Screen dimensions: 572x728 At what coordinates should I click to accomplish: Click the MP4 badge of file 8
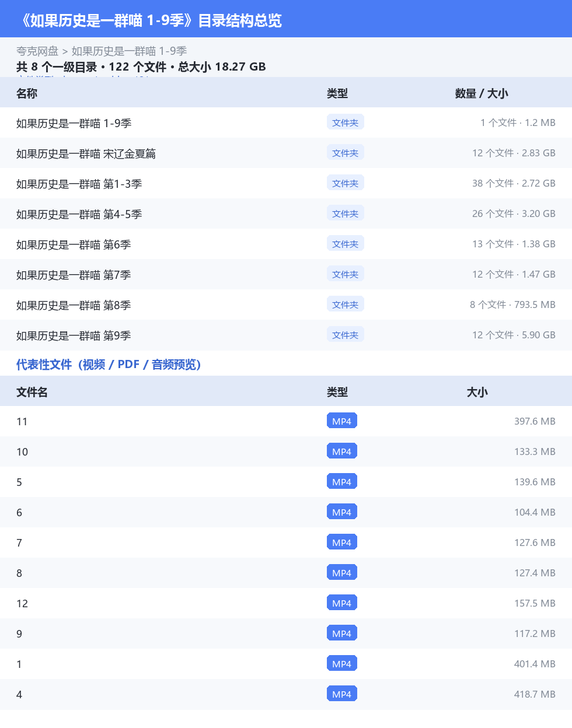(342, 573)
